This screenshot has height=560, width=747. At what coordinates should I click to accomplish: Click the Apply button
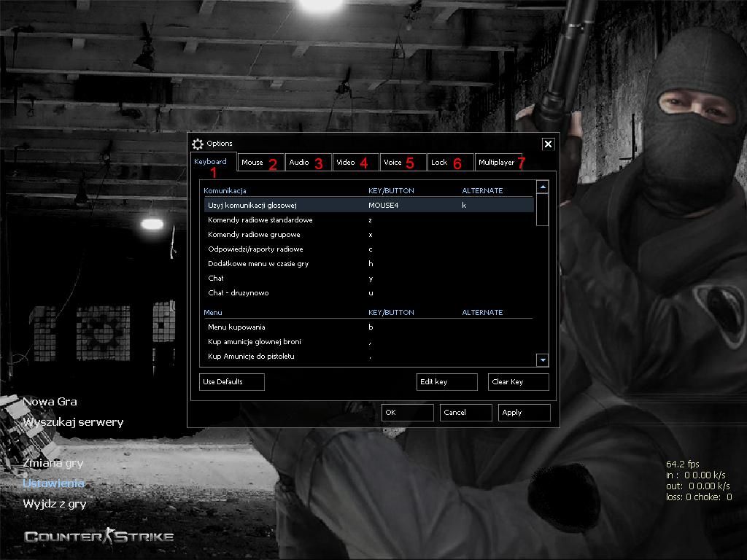[524, 413]
